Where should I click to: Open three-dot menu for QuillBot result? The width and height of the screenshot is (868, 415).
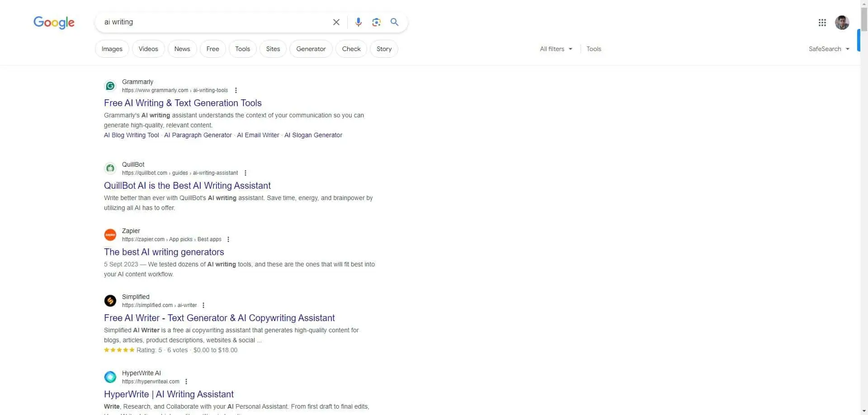point(245,173)
